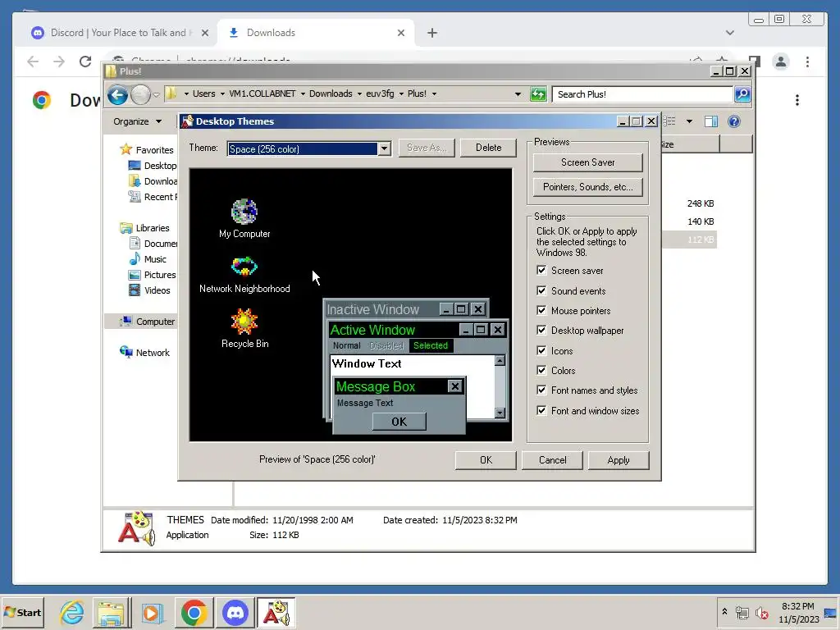Image resolution: width=840 pixels, height=630 pixels.
Task: Click OK in Desktop Themes dialog
Action: pos(486,460)
